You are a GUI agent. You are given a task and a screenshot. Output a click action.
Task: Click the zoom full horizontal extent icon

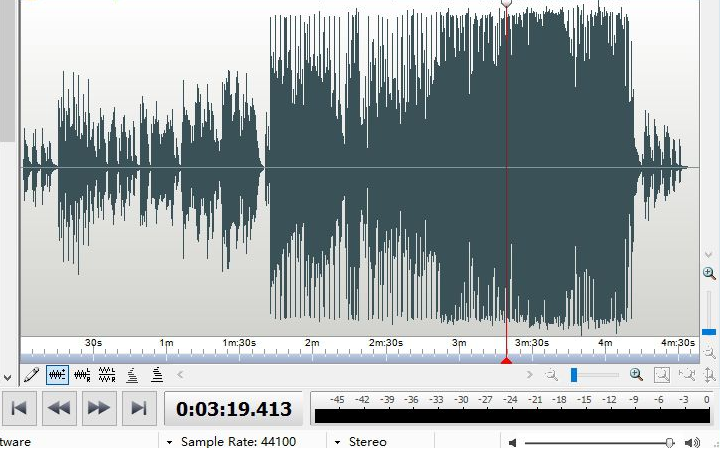coord(687,375)
